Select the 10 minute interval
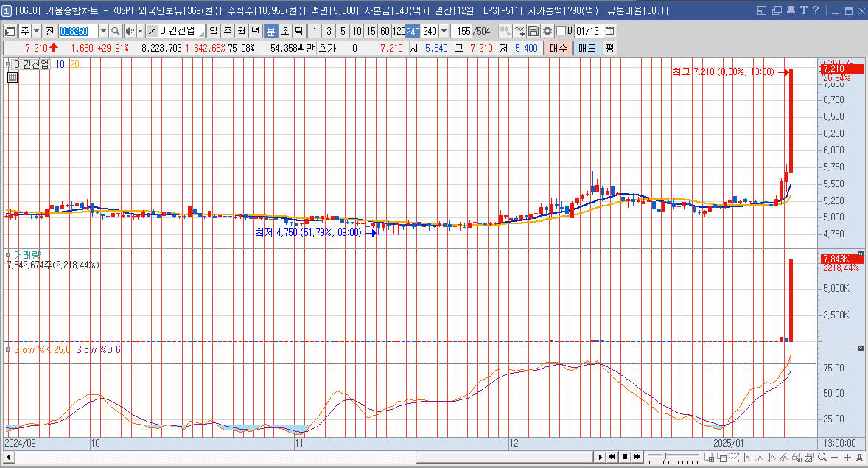 [357, 31]
